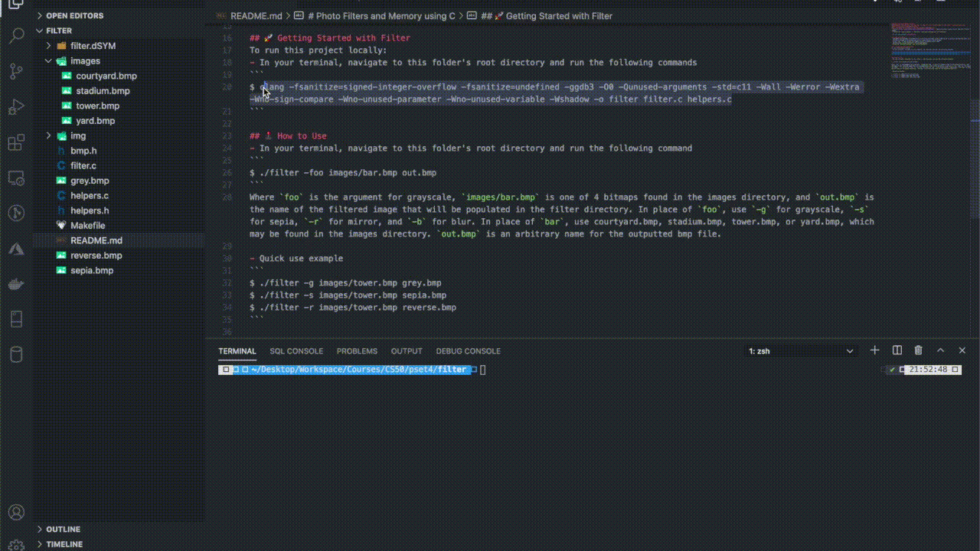Screen dimensions: 980x551
Task: Click the 'To run this project locally:' line
Action: click(318, 51)
